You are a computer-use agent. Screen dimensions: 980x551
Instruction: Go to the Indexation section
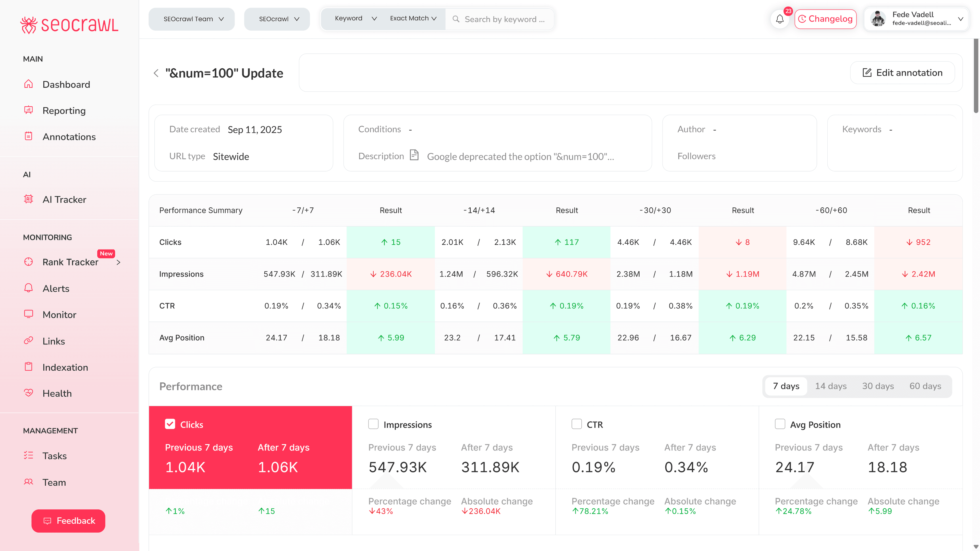65,367
